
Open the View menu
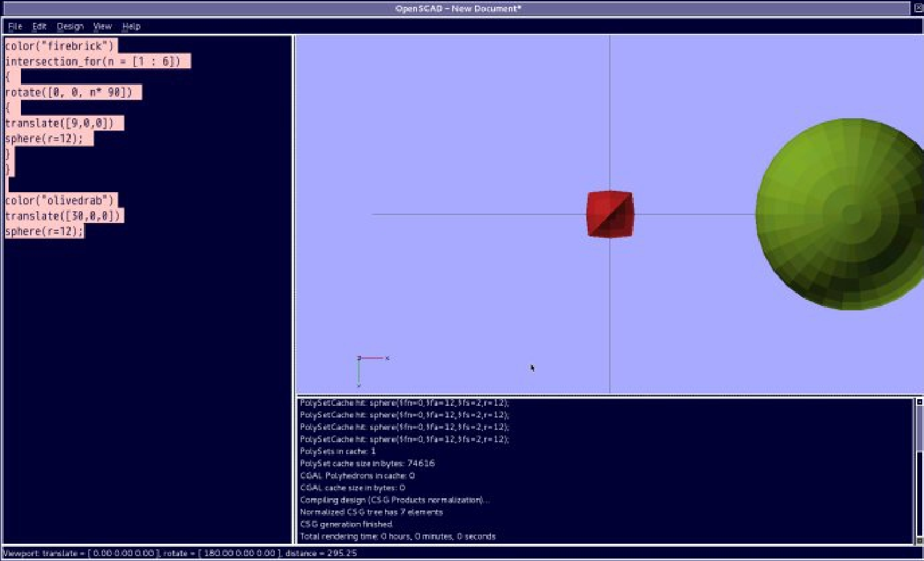[102, 26]
